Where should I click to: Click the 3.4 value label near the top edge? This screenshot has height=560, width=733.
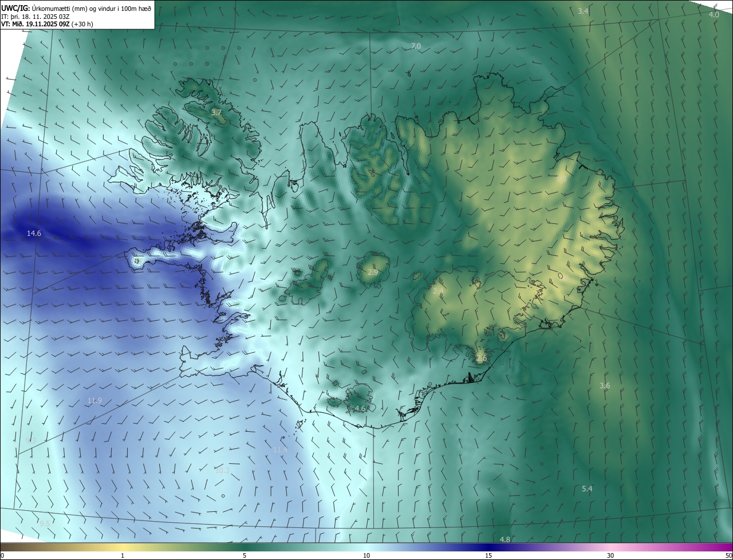pos(583,11)
